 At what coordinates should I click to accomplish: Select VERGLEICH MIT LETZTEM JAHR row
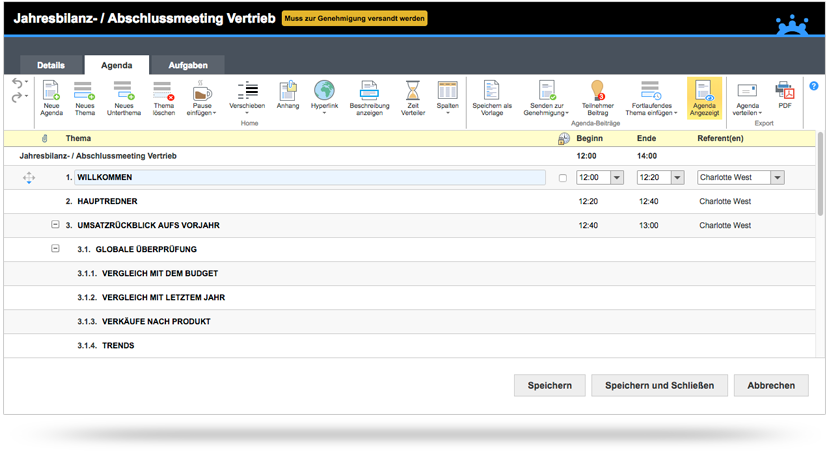pyautogui.click(x=410, y=298)
